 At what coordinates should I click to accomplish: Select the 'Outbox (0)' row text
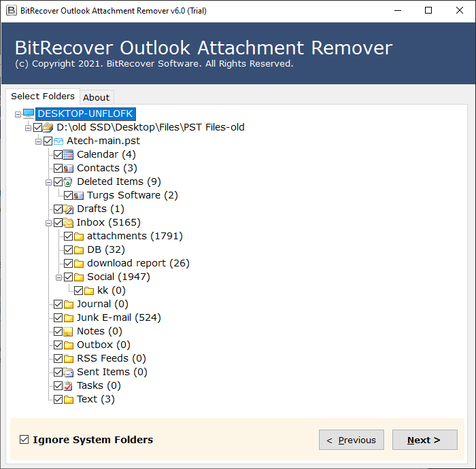(103, 345)
